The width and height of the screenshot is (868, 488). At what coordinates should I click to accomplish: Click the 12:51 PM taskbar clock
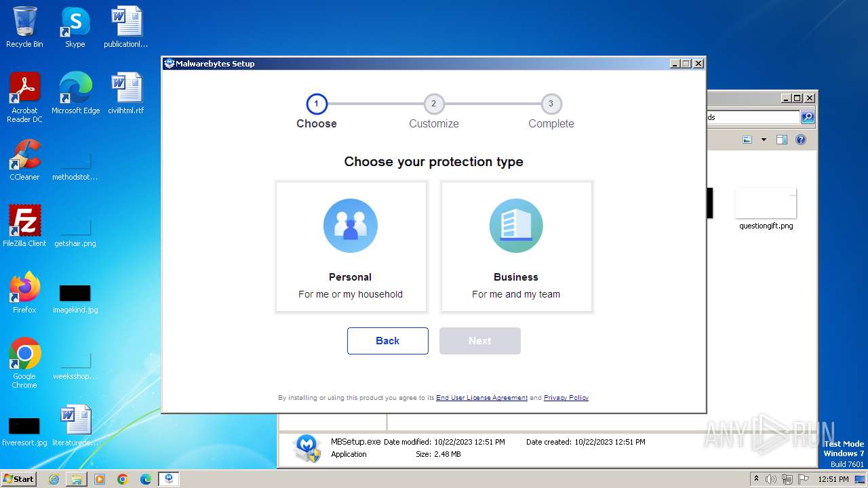click(x=833, y=479)
